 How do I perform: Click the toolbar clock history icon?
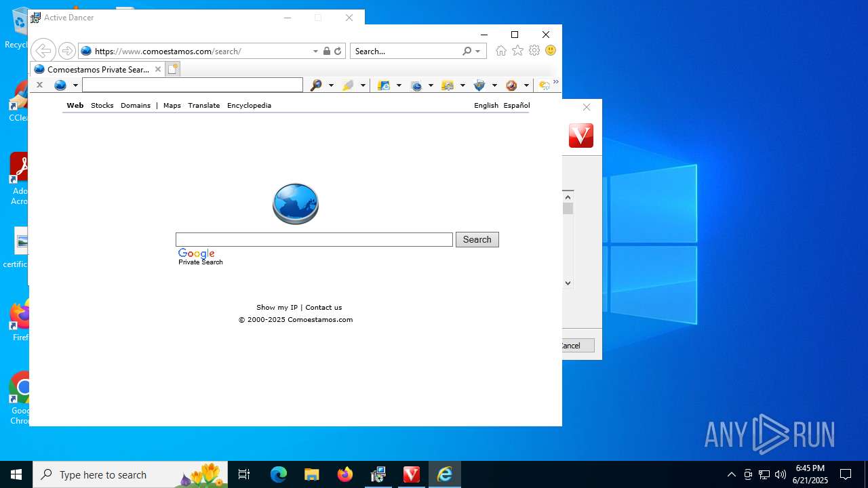416,85
